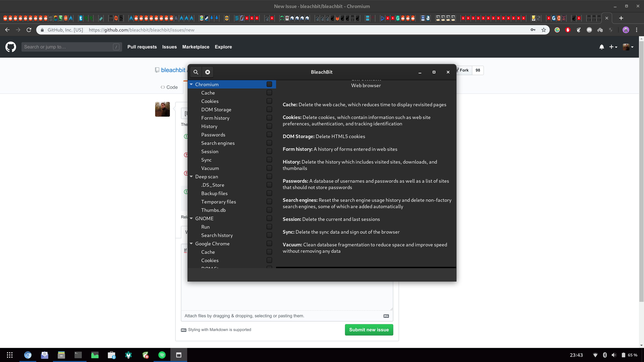
Task: Open the GitHub user avatar dropdown
Action: (x=628, y=47)
